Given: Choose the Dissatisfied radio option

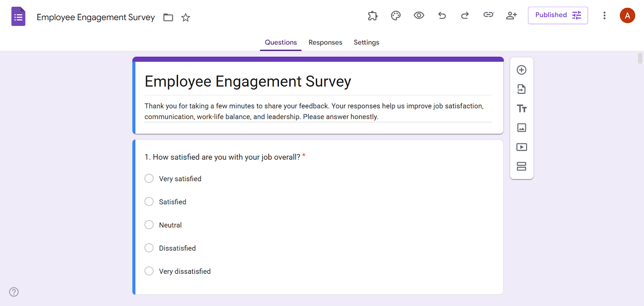Looking at the screenshot, I should point(149,248).
